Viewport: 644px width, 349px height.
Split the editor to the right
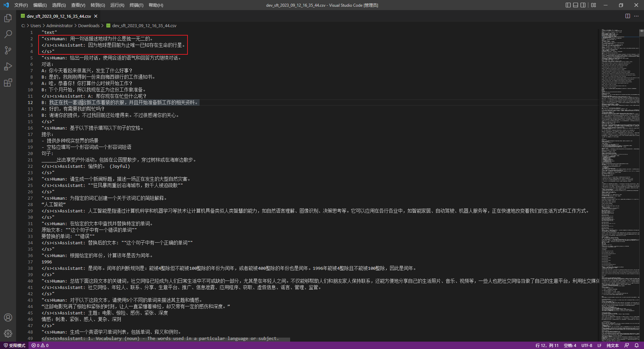(x=628, y=16)
